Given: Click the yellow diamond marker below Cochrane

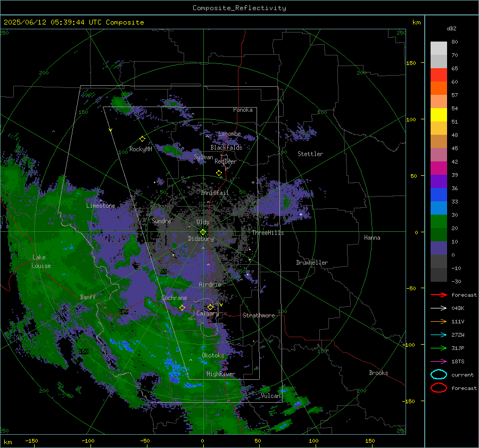Looking at the screenshot, I should click(182, 308).
